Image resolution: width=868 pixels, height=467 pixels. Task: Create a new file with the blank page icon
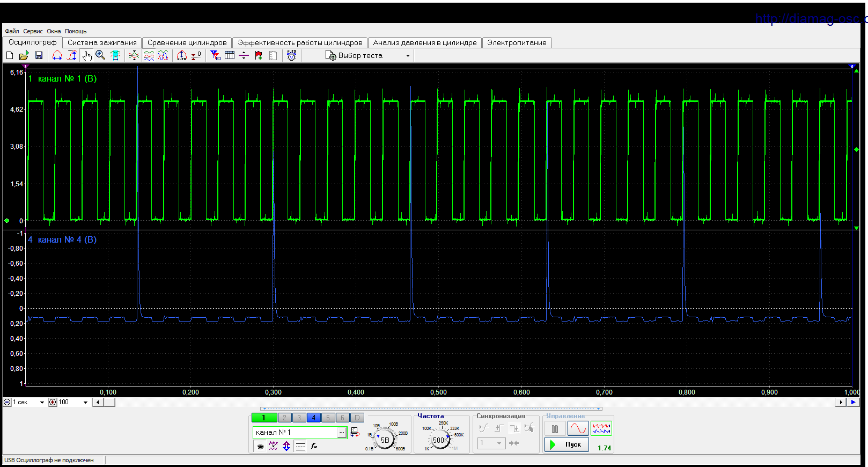10,55
